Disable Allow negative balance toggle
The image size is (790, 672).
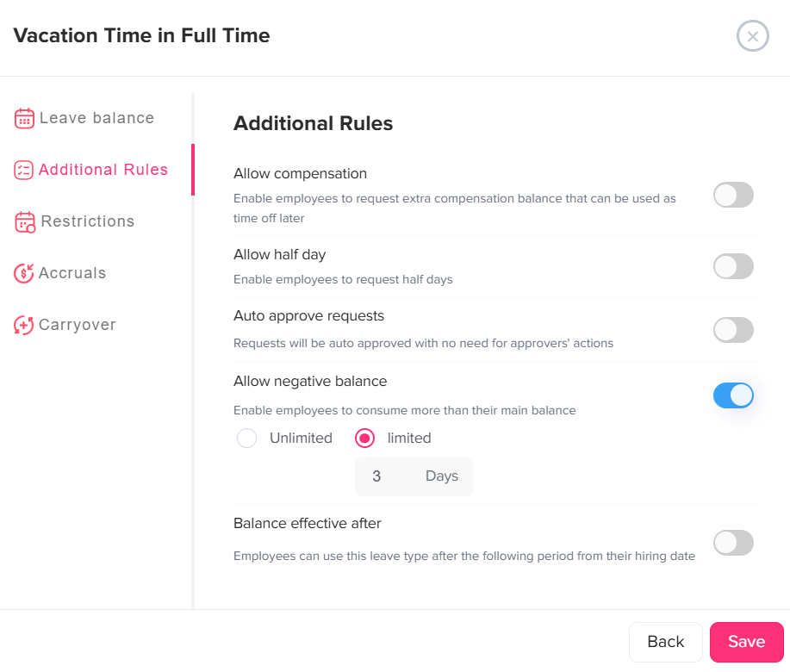click(733, 395)
